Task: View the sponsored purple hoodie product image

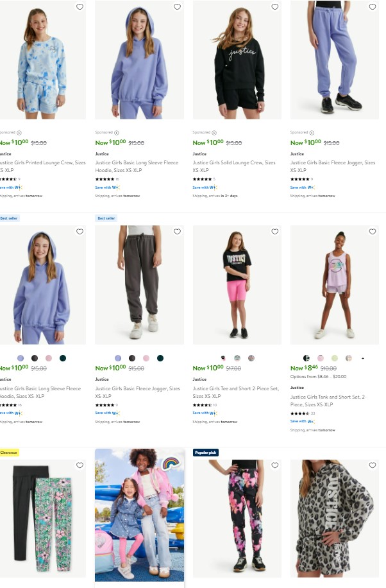Action: (x=139, y=60)
